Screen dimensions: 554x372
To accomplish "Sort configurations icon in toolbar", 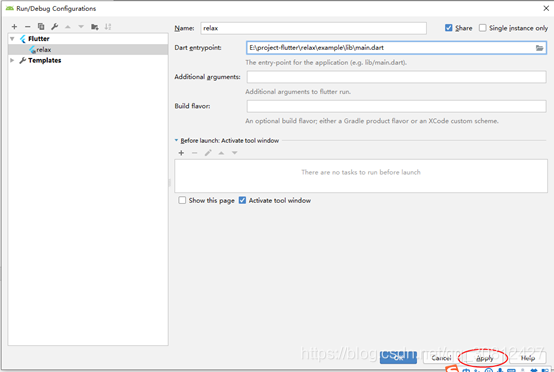I will pyautogui.click(x=108, y=26).
